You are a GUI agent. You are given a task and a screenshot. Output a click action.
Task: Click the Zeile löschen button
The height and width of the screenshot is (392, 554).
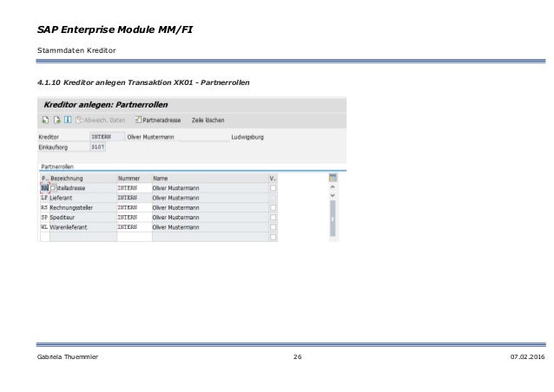tap(208, 120)
